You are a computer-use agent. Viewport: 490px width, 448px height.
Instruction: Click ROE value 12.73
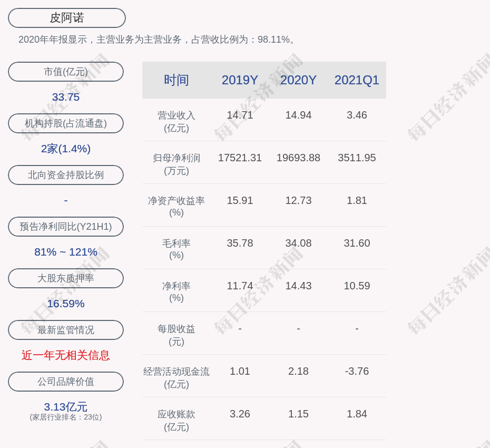(x=298, y=200)
